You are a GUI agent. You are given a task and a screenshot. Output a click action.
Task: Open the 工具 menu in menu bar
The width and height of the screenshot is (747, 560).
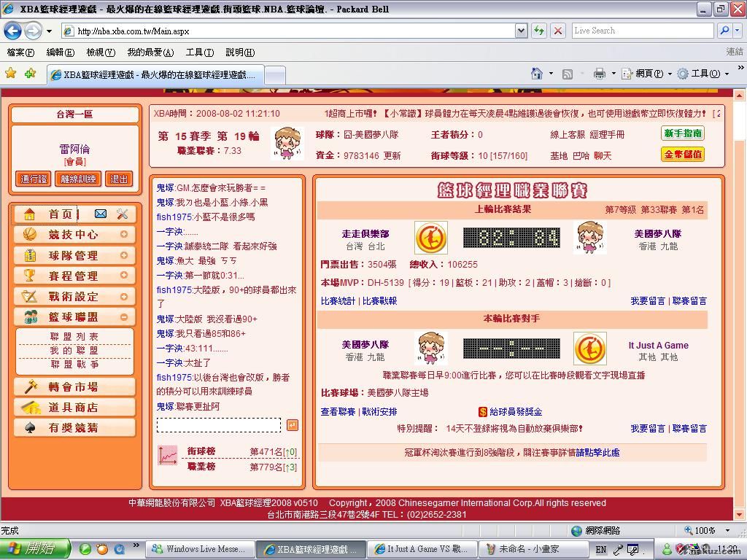pos(199,52)
